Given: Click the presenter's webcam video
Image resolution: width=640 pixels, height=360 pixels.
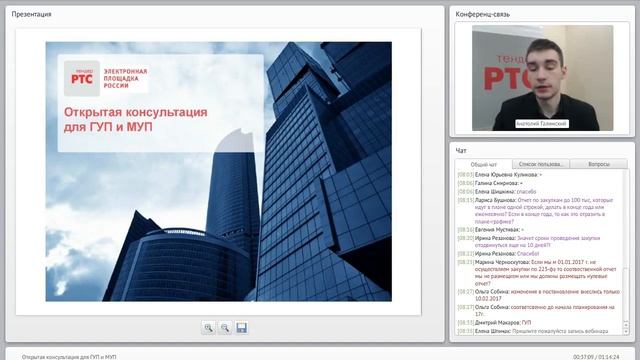Looking at the screenshot, I should [x=542, y=78].
